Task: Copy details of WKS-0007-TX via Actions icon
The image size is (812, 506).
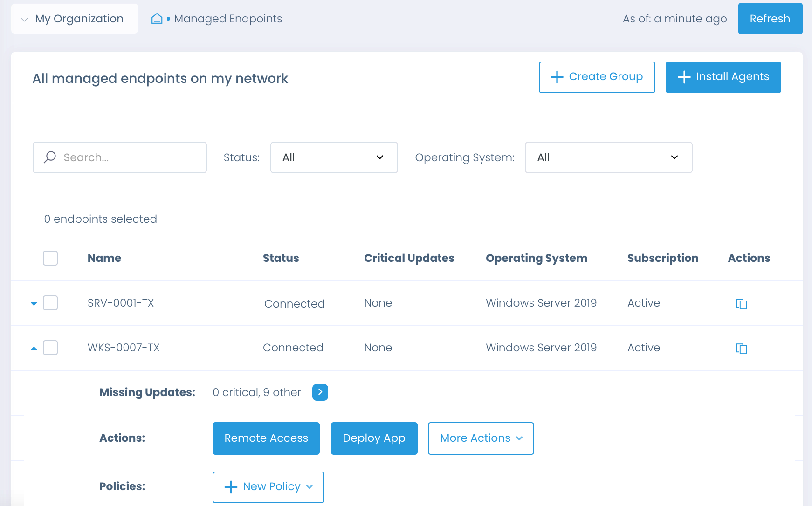Action: 742,348
